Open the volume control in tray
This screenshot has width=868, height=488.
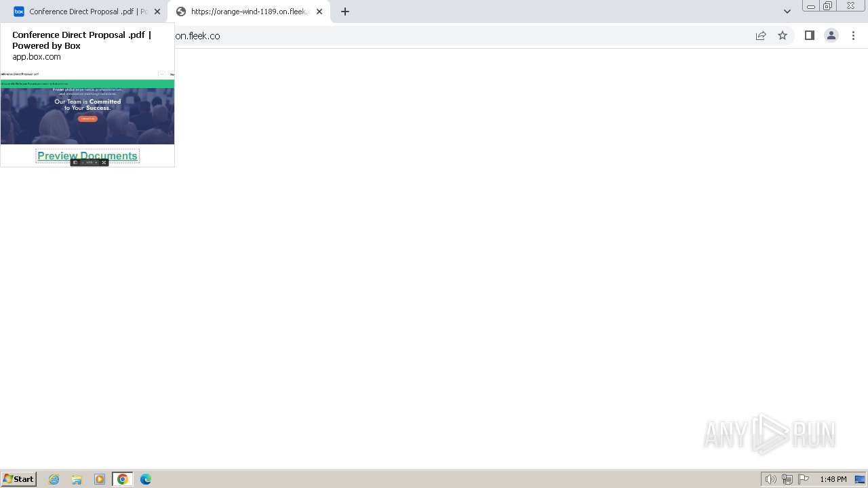771,479
